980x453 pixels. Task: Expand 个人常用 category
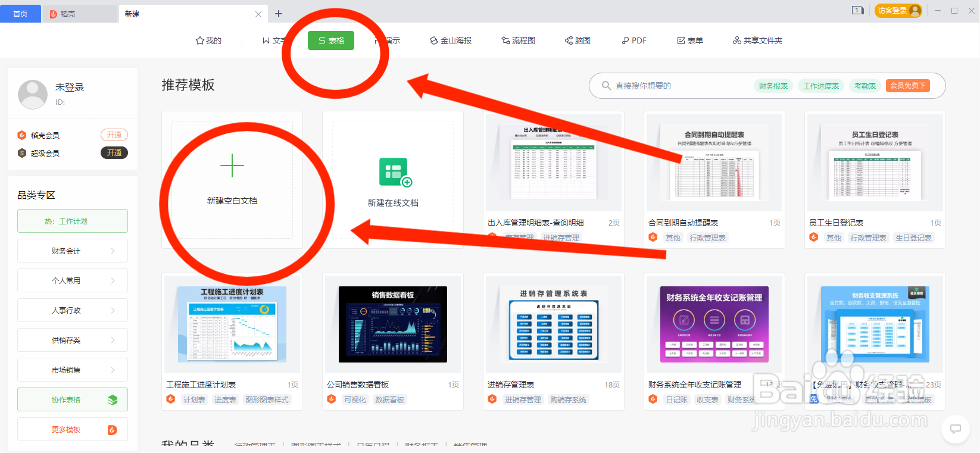73,280
